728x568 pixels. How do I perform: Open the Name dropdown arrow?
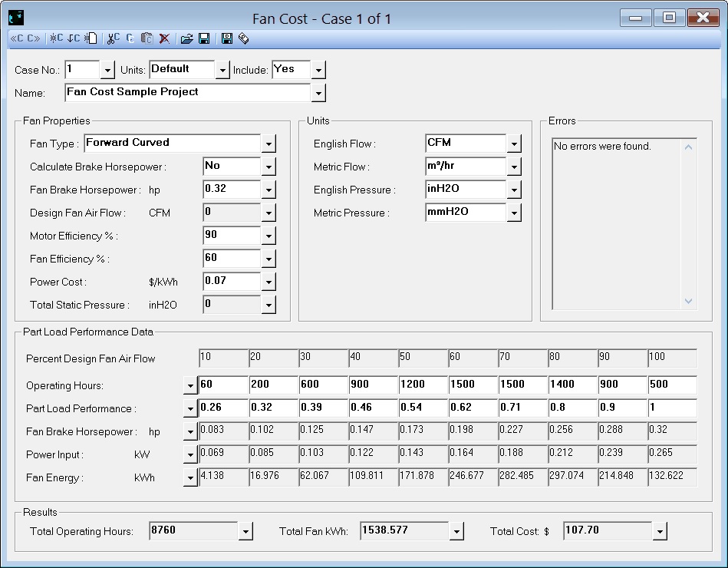pyautogui.click(x=318, y=93)
